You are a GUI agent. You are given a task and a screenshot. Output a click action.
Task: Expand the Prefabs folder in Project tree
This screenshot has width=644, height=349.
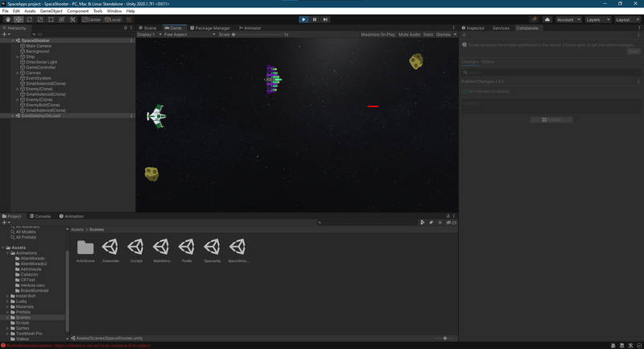pos(9,313)
